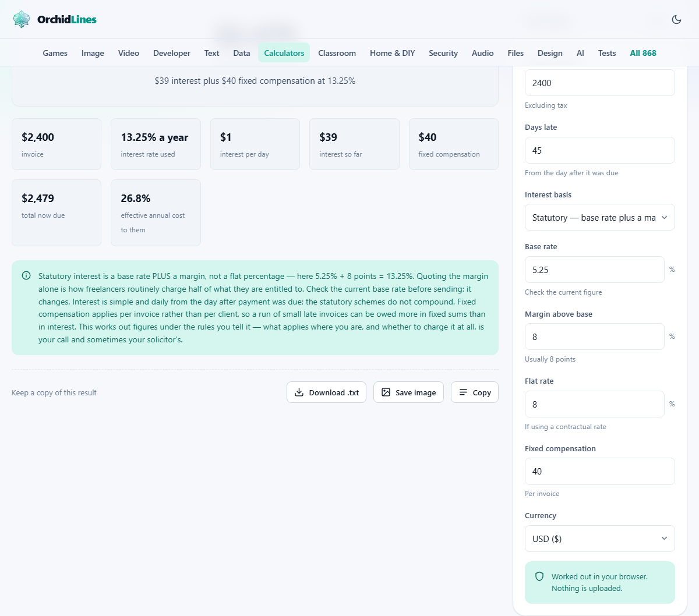Open the Security category
The width and height of the screenshot is (699, 616).
coord(443,53)
